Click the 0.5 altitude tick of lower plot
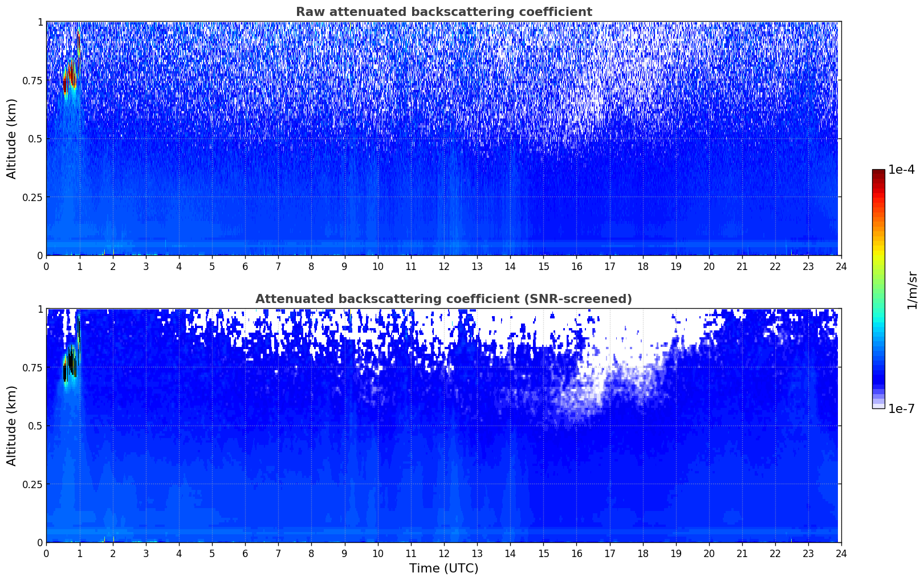924x581 pixels. coord(35,425)
